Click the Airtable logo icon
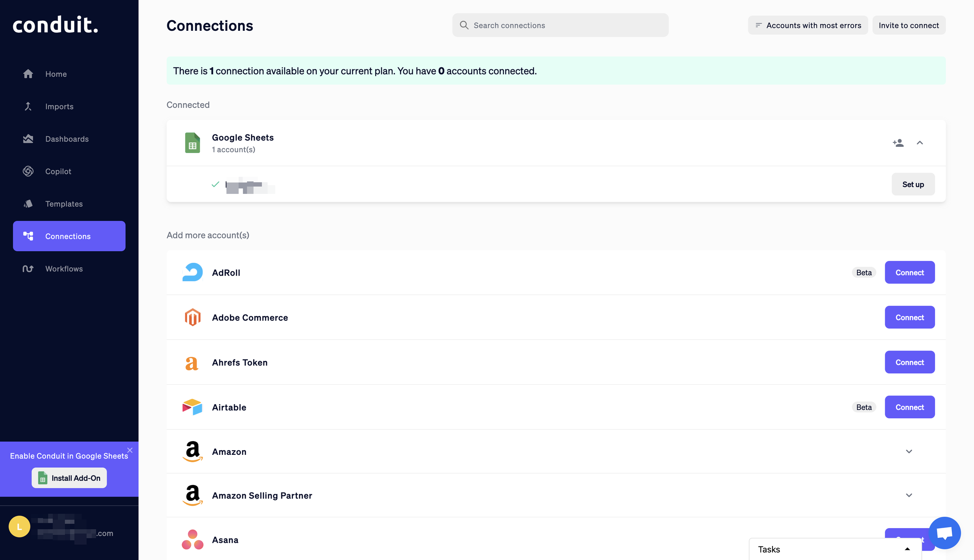The image size is (974, 560). tap(192, 407)
